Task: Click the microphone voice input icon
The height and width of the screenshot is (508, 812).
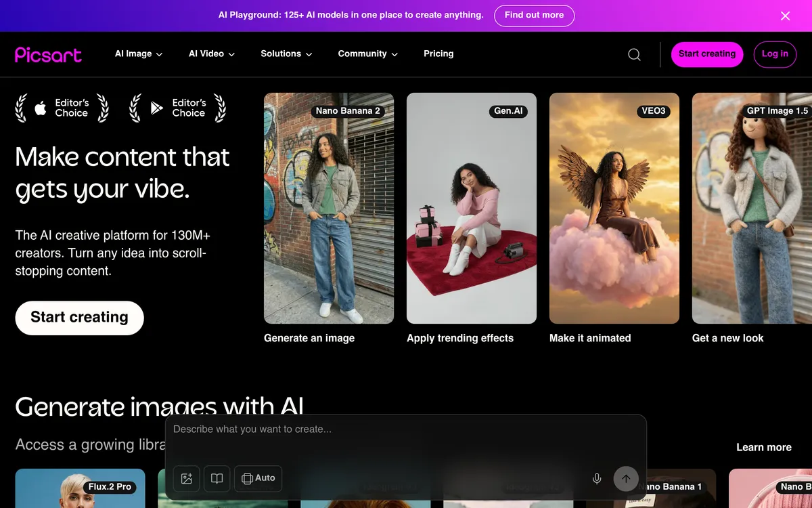Action: pos(597,478)
